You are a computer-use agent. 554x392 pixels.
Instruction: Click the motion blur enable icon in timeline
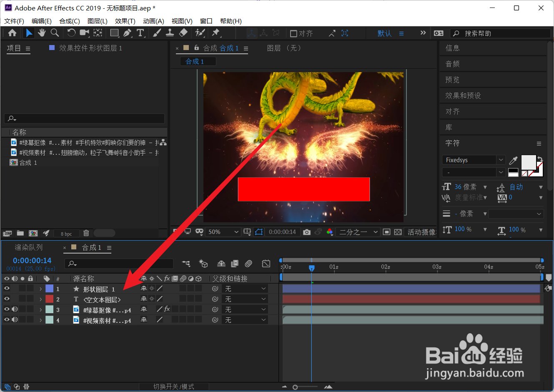point(248,264)
